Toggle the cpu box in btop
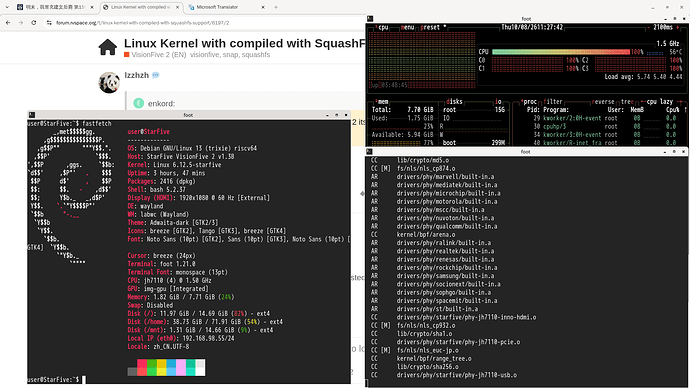Image resolution: width=690 pixels, height=388 pixels. coord(382,27)
